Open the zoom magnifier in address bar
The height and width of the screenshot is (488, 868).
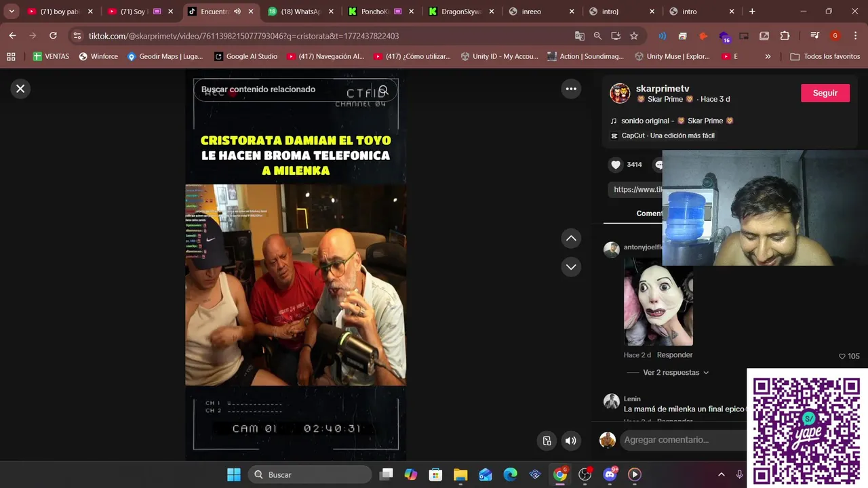coord(597,36)
